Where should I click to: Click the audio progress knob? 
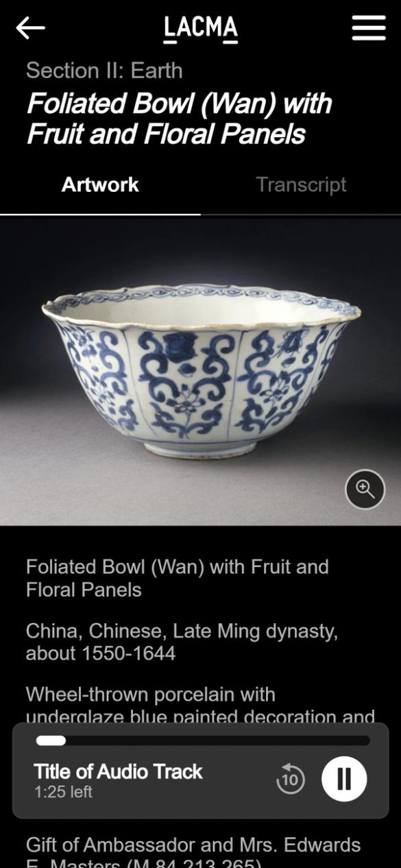pos(51,740)
